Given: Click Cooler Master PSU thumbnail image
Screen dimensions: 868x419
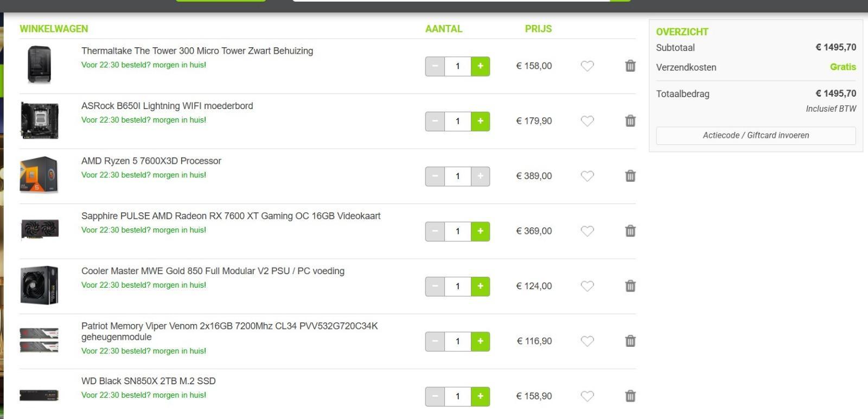Looking at the screenshot, I should coord(39,285).
